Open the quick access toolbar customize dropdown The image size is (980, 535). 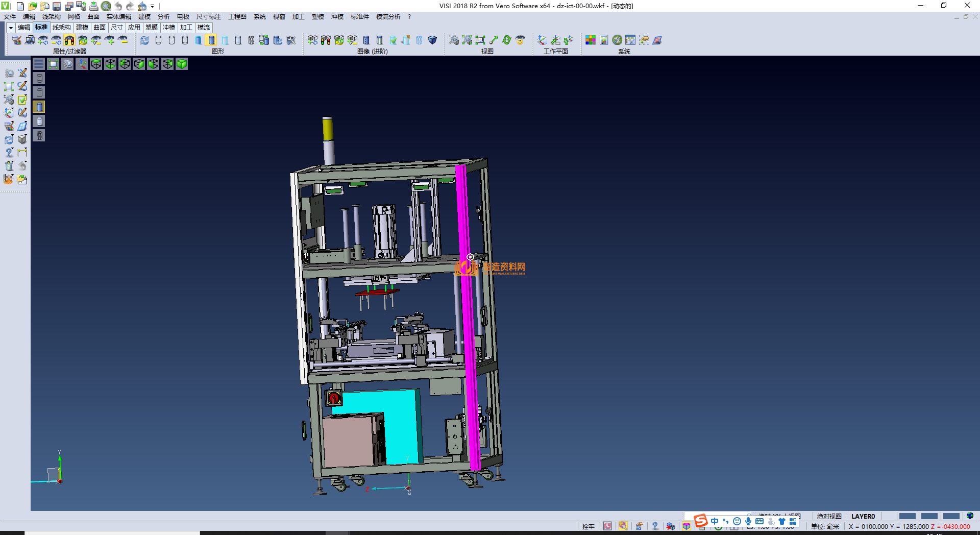coord(153,6)
